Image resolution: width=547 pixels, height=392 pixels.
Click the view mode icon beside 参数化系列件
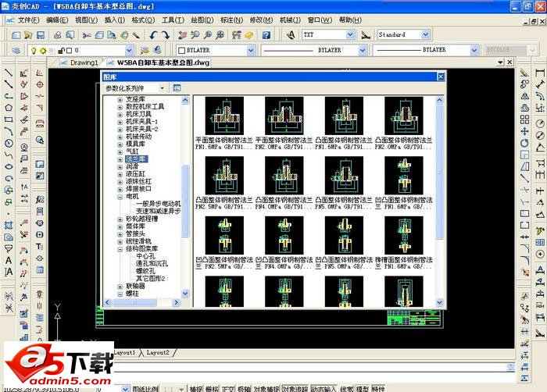pyautogui.click(x=177, y=88)
